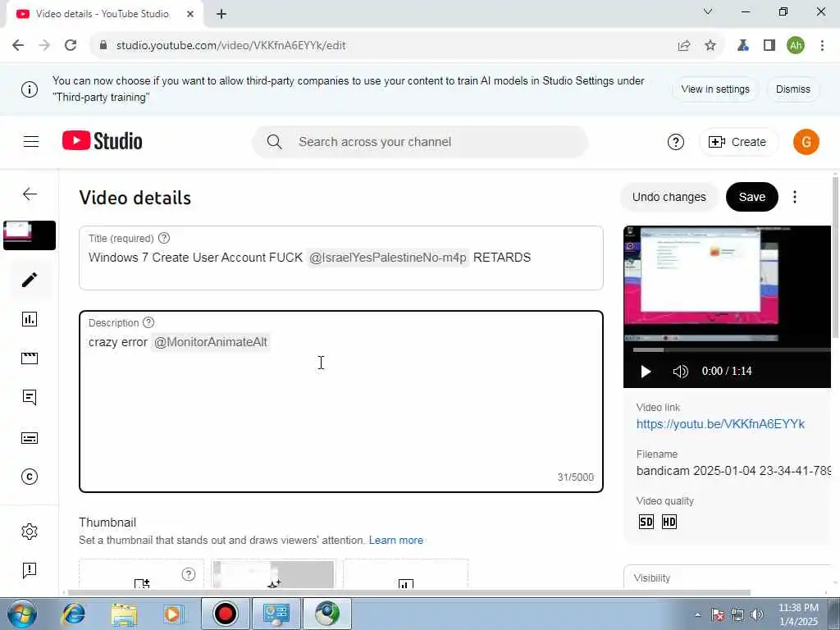
Task: Open the Windows Start button
Action: pyautogui.click(x=21, y=614)
